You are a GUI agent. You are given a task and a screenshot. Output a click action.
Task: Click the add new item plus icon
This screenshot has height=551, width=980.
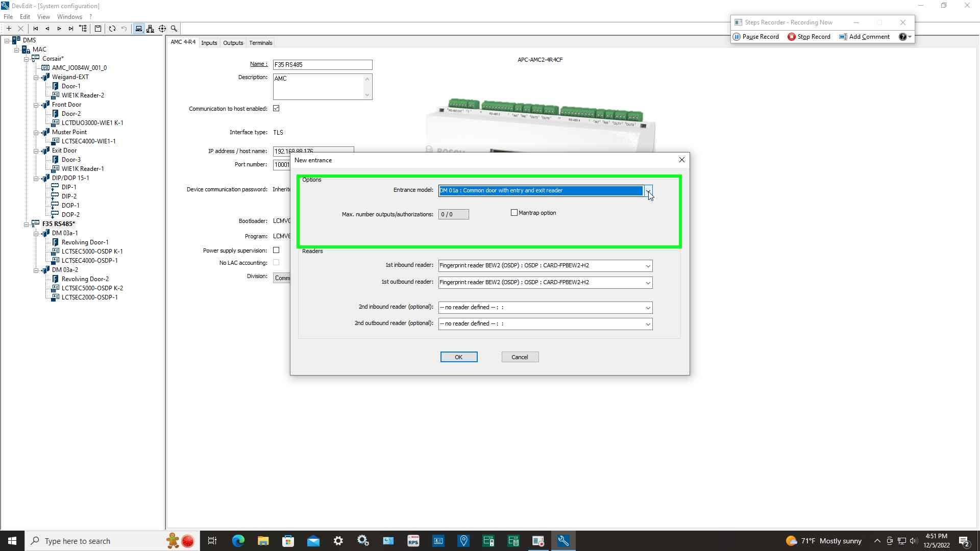point(9,29)
